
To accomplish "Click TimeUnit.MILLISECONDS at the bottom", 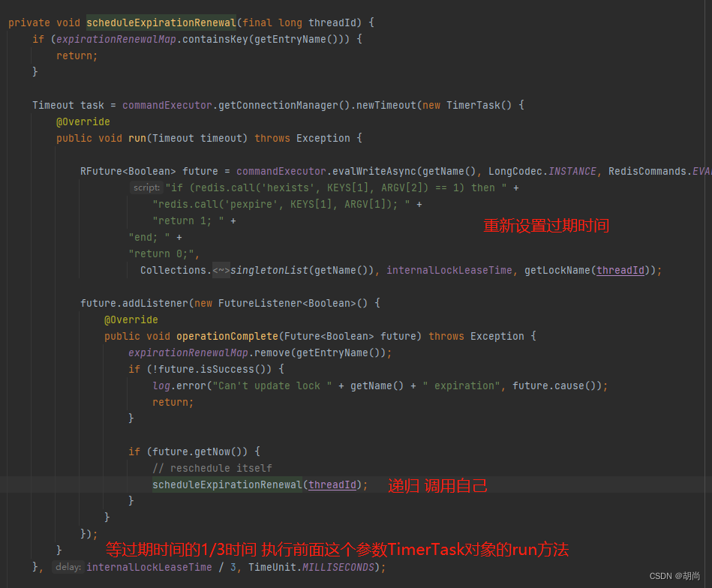I will coord(311,568).
